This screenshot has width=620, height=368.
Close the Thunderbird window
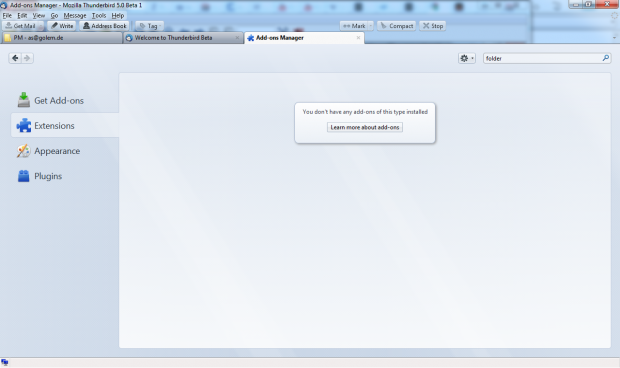[607, 4]
